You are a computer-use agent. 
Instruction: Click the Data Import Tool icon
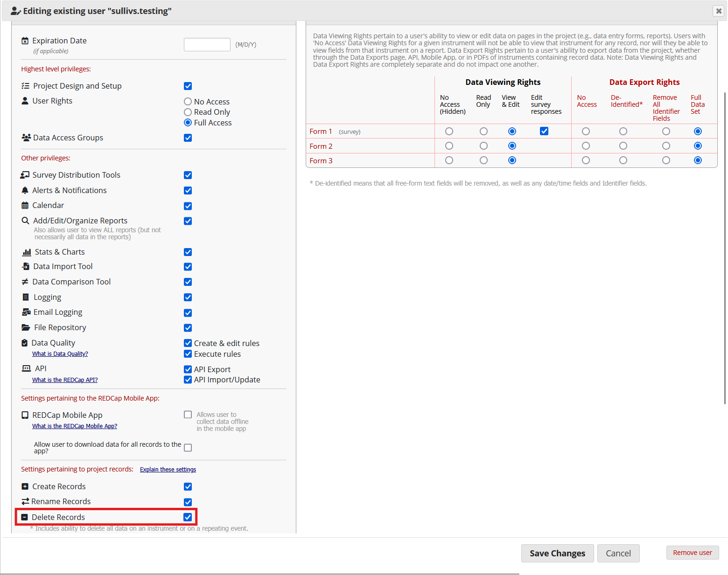click(x=26, y=266)
